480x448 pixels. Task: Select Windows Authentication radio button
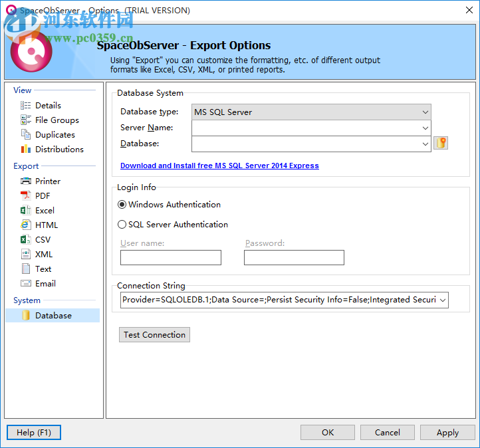[x=122, y=205]
